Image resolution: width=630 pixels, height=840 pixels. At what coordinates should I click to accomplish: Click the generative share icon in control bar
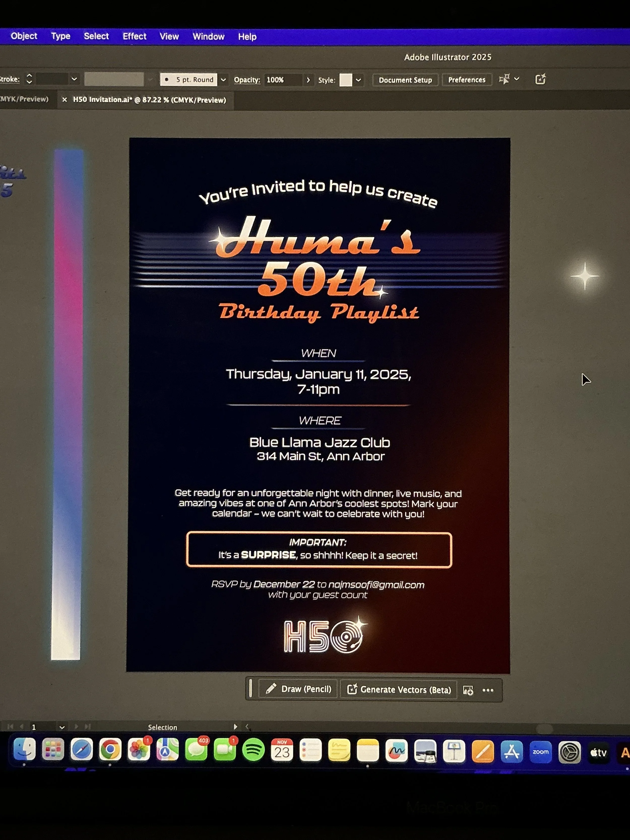point(540,79)
